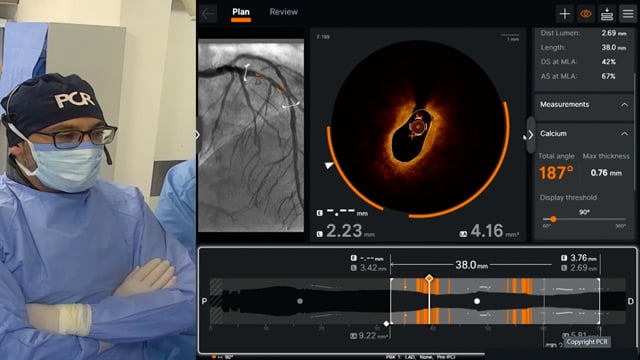Select the orange diamond frame marker
This screenshot has height=360, width=640.
(429, 278)
